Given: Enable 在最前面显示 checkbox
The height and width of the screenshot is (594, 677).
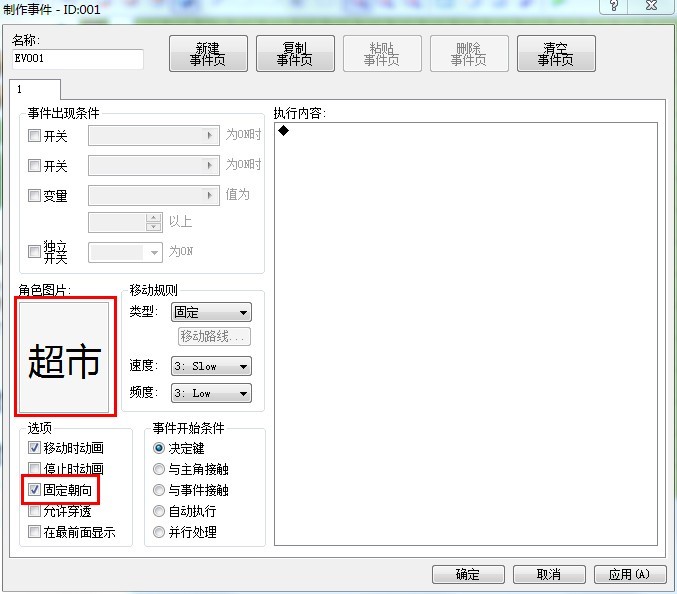Looking at the screenshot, I should [34, 531].
